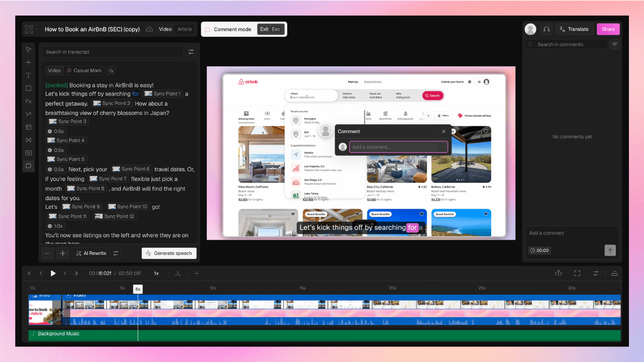This screenshot has width=644, height=362.
Task: Click the project title text
Action: pyautogui.click(x=92, y=29)
